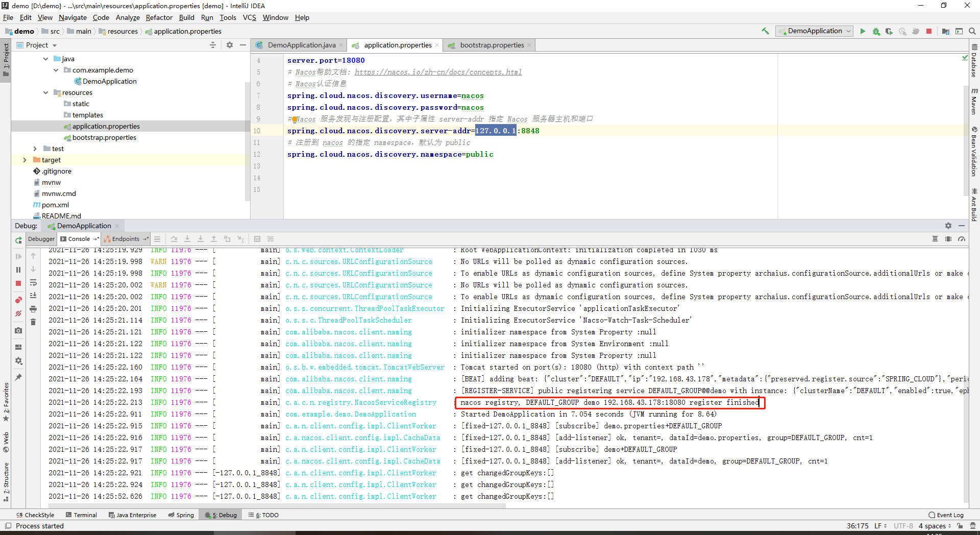
Task: Open VCS menu
Action: [x=250, y=17]
